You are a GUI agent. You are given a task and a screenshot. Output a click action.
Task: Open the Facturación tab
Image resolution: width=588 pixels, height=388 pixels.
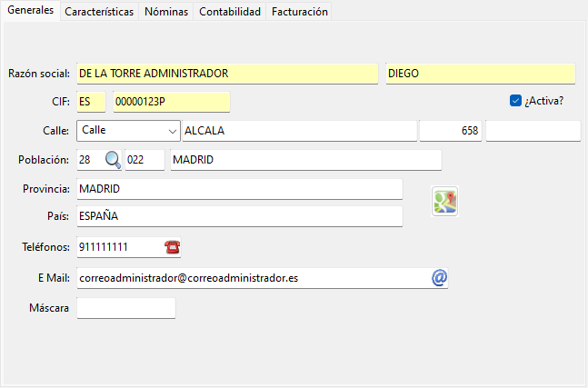pyautogui.click(x=299, y=12)
